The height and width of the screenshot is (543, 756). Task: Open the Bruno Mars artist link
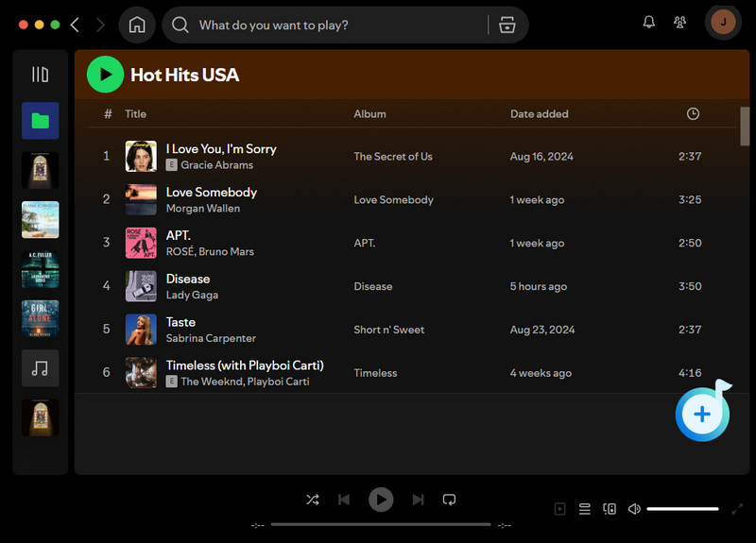pyautogui.click(x=226, y=252)
